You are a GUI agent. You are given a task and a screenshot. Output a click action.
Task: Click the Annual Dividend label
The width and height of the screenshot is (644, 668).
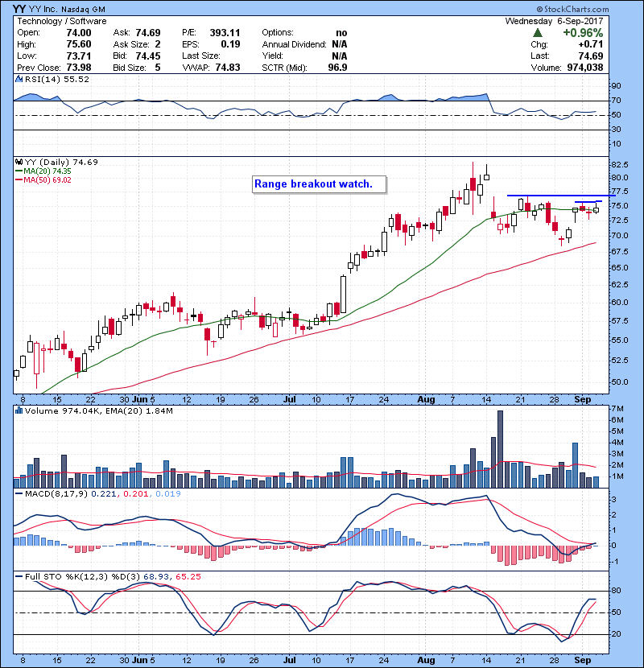coord(294,44)
